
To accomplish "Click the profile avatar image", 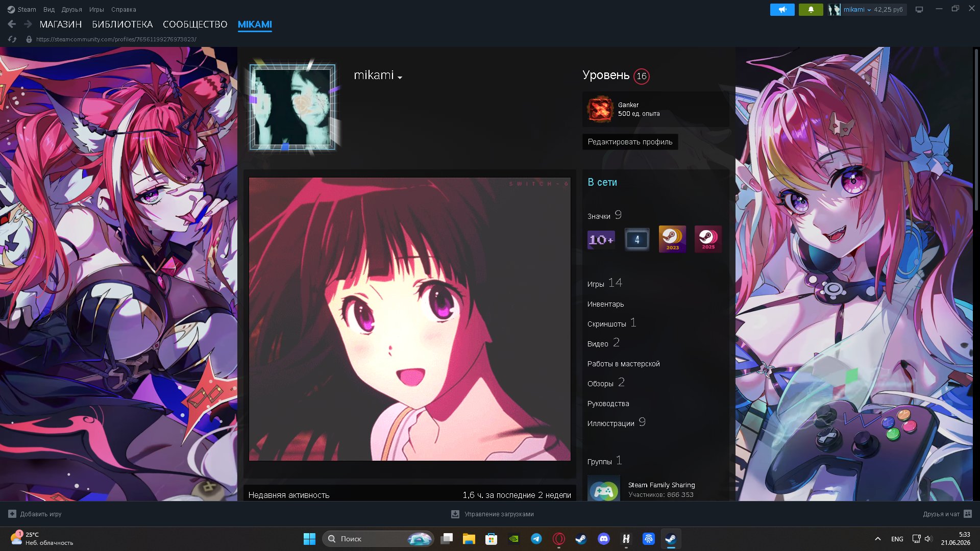I will (x=292, y=107).
